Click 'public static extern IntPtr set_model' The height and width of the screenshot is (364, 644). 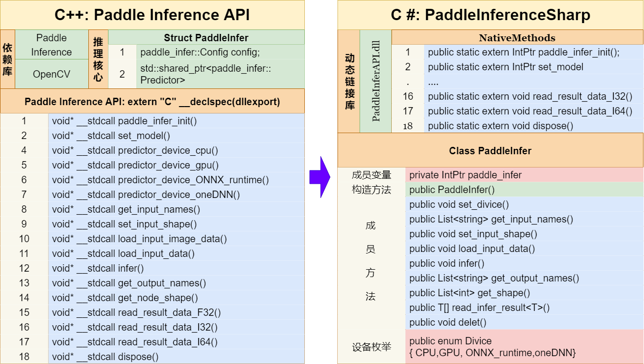pos(534,67)
